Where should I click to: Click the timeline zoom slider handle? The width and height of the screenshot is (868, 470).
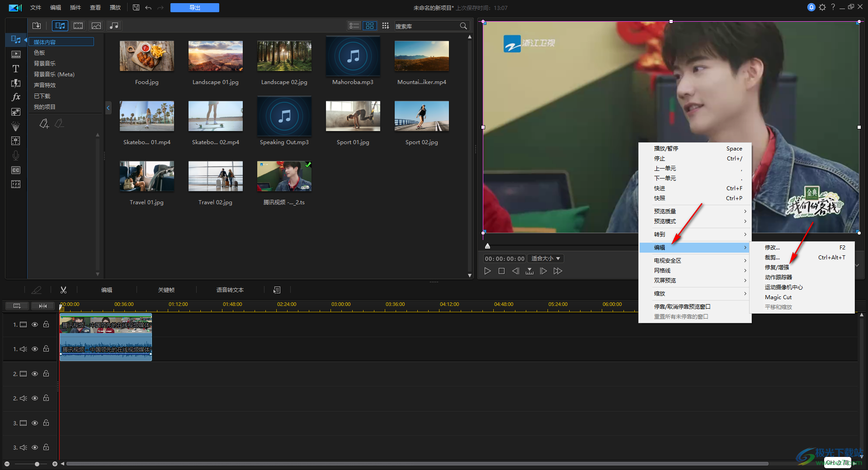click(x=37, y=464)
